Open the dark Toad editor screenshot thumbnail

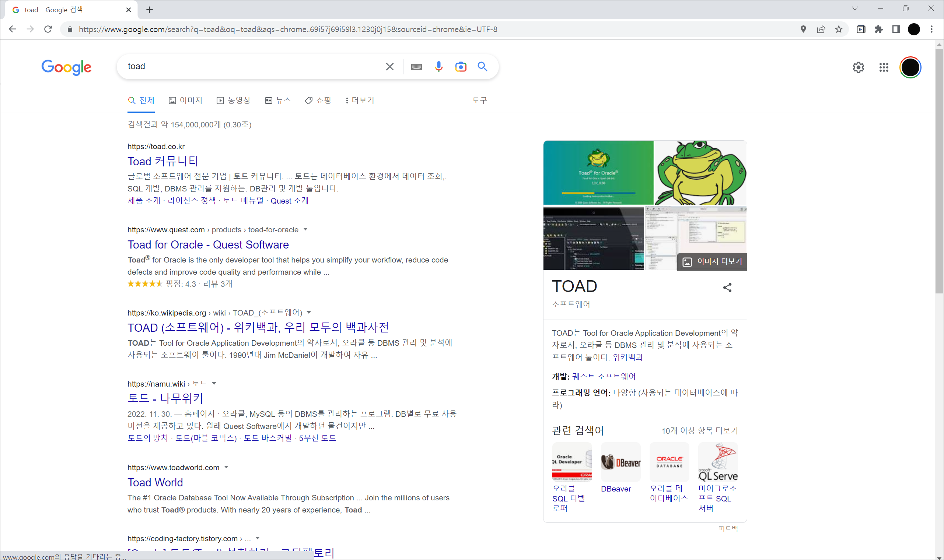(594, 238)
